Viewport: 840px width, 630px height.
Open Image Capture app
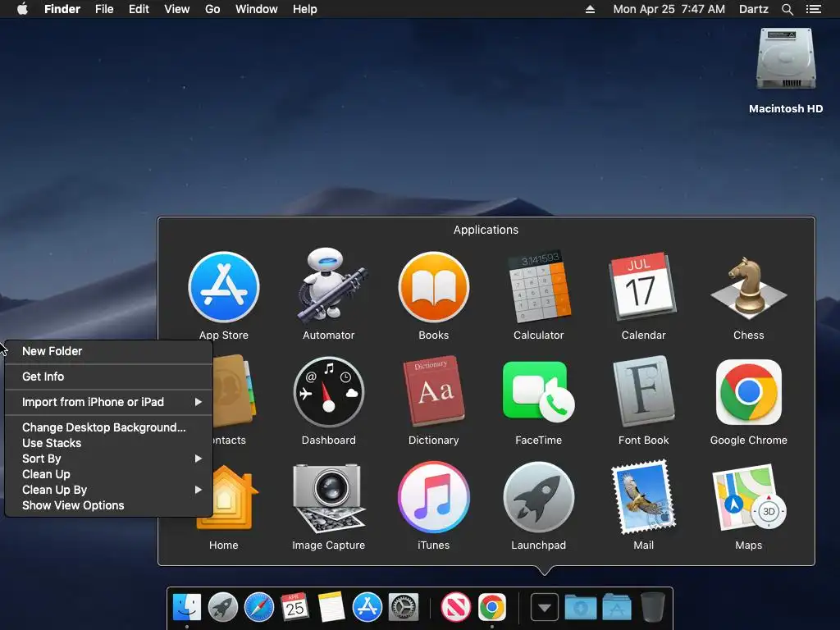click(x=329, y=498)
